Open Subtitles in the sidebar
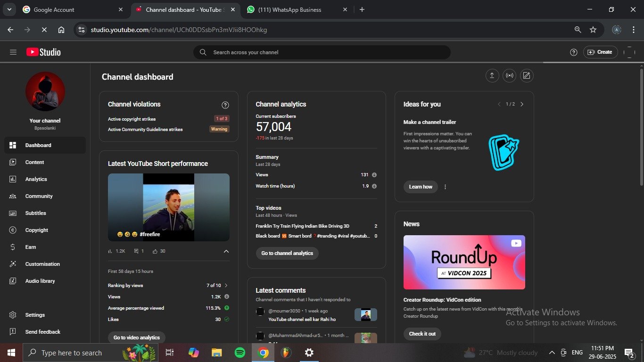This screenshot has height=362, width=644. click(x=45, y=213)
